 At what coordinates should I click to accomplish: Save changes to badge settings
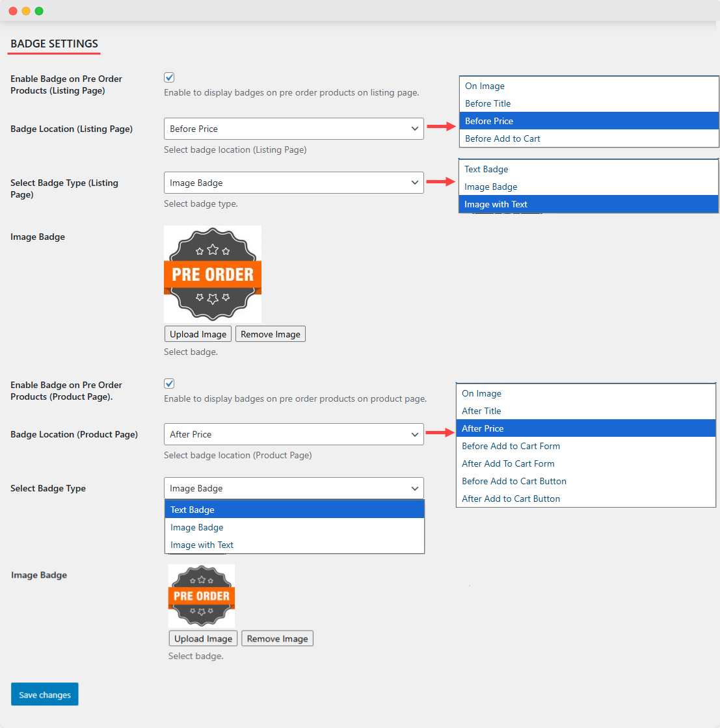(45, 694)
